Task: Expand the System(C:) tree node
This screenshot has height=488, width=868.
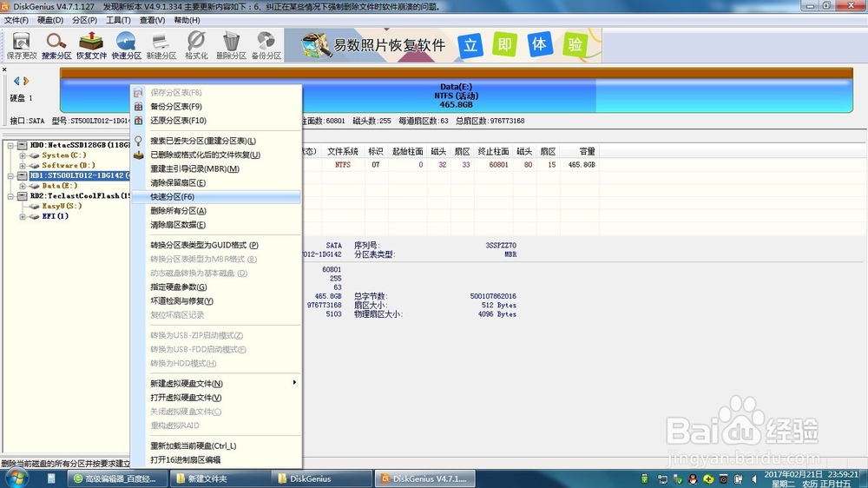Action: pyautogui.click(x=23, y=155)
